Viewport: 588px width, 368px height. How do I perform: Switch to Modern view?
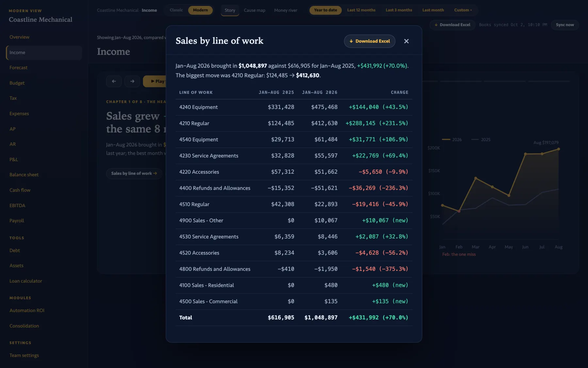(x=200, y=10)
